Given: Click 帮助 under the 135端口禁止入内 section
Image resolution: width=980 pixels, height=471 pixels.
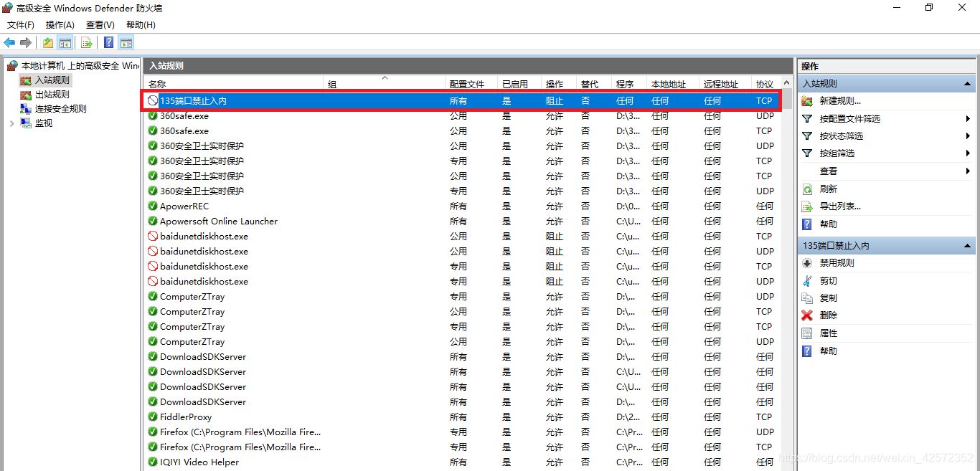Looking at the screenshot, I should point(828,351).
